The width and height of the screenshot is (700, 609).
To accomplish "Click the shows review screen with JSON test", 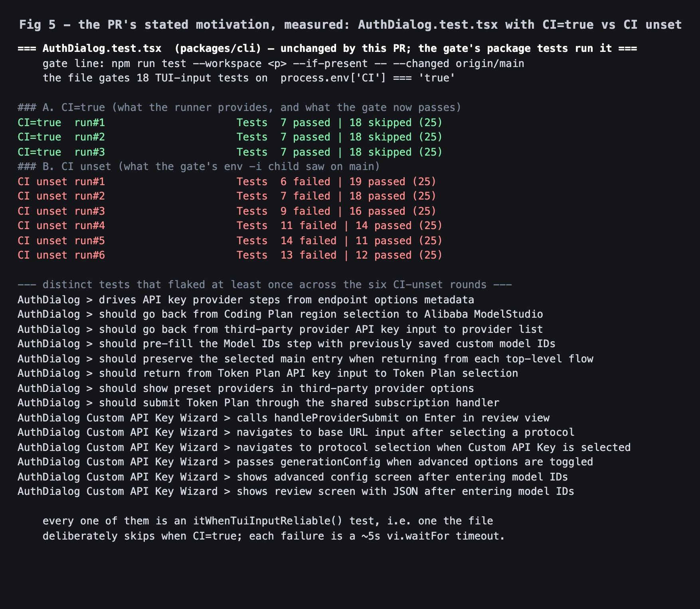I will 296,491.
